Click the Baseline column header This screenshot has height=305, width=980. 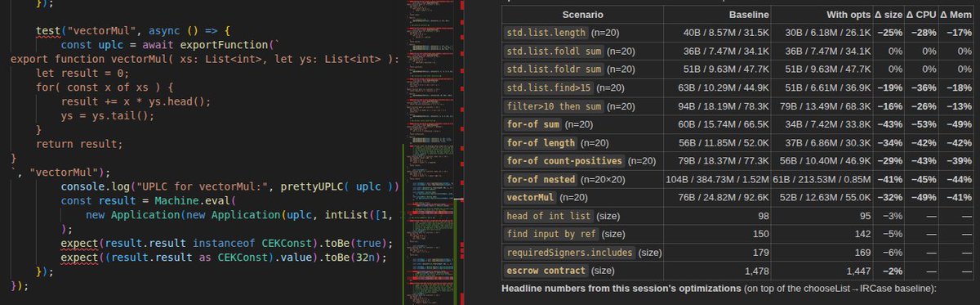(x=749, y=15)
